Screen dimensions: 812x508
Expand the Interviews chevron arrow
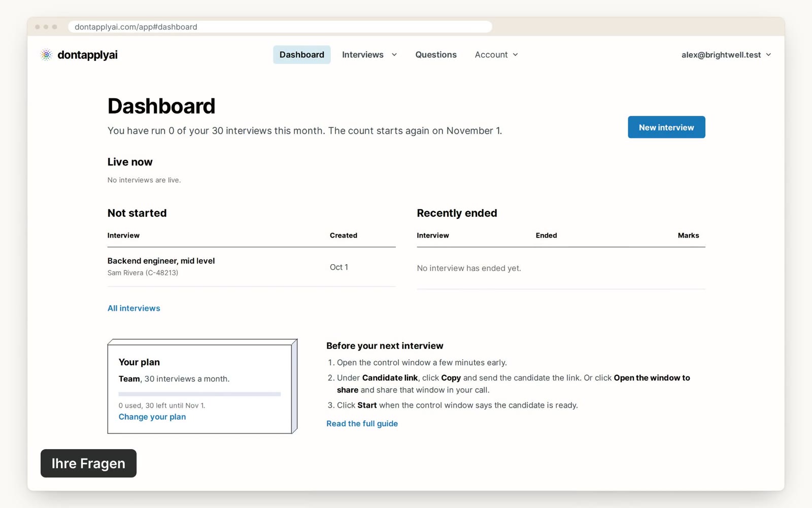coord(394,55)
